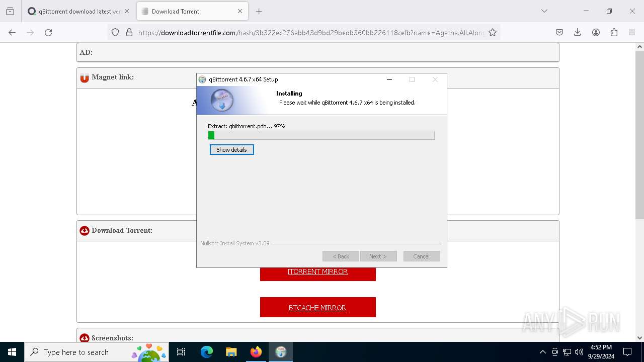Click the ITORRENT MIRROR link
The image size is (644, 362).
[x=317, y=271]
